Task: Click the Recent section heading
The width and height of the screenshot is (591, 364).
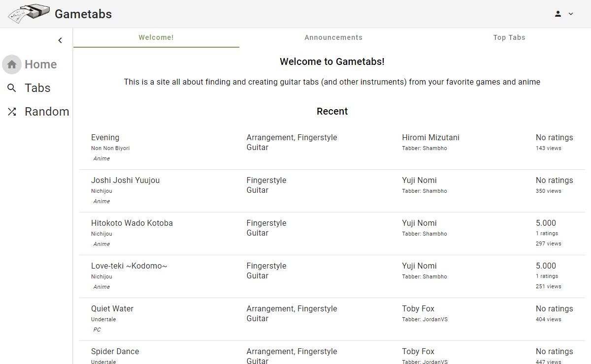Action: pyautogui.click(x=332, y=111)
